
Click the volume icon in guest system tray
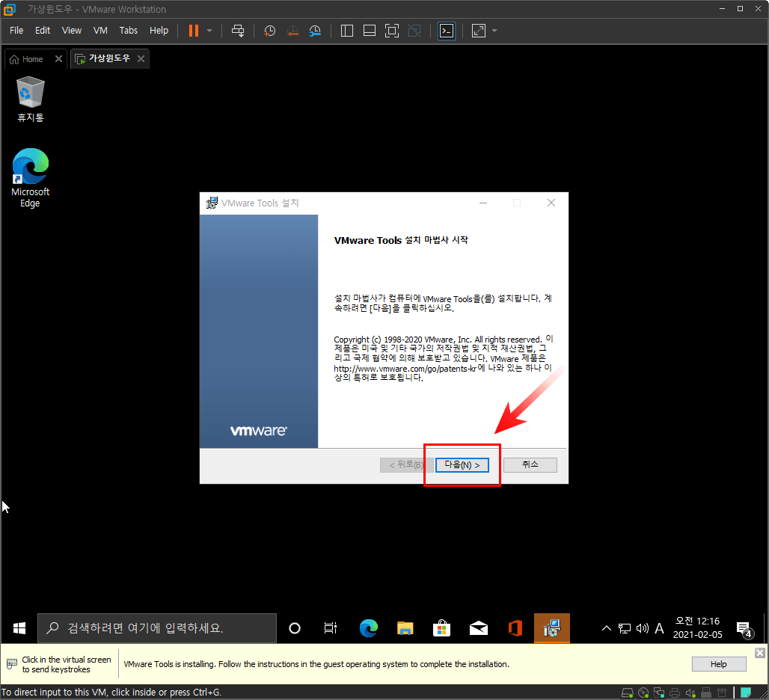[642, 628]
